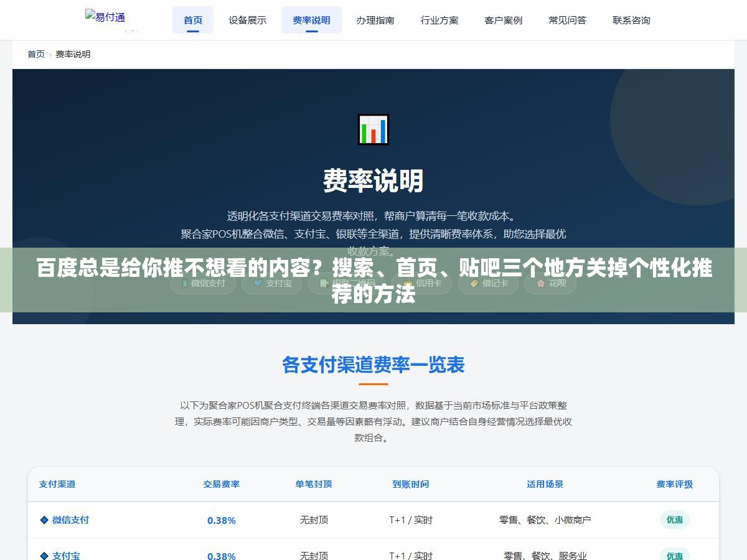Viewport: 747px width, 560px height.
Task: Select the 微信支付 pill in hero banner
Action: 203,283
